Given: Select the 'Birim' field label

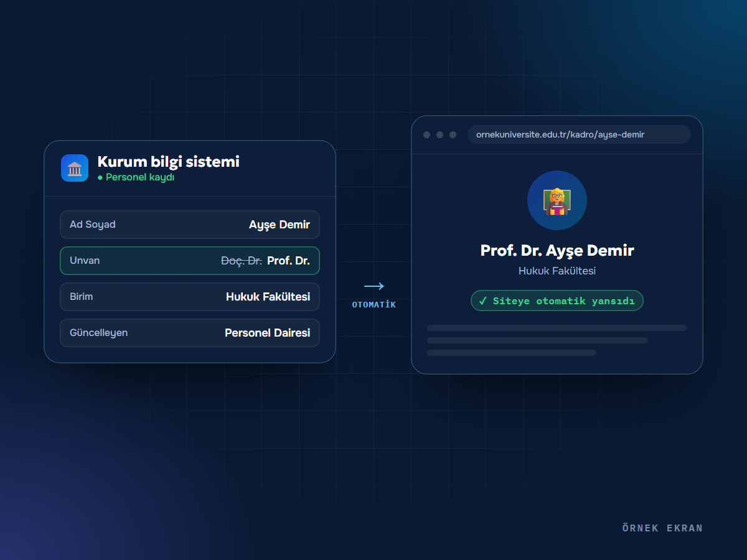Looking at the screenshot, I should pos(82,297).
